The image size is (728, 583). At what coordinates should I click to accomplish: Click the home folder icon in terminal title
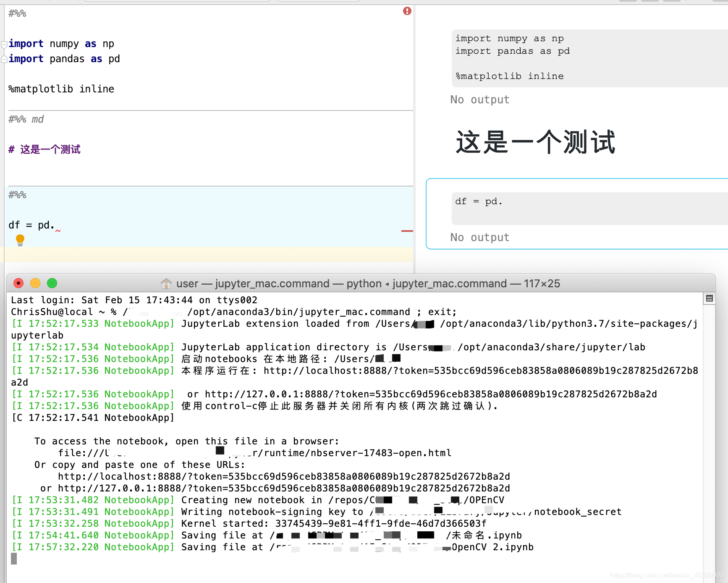tap(166, 284)
